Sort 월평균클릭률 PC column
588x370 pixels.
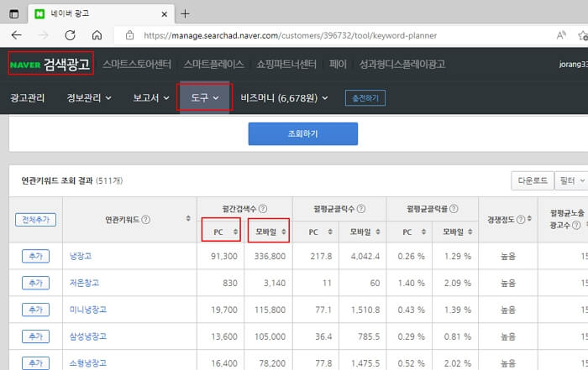pyautogui.click(x=423, y=232)
